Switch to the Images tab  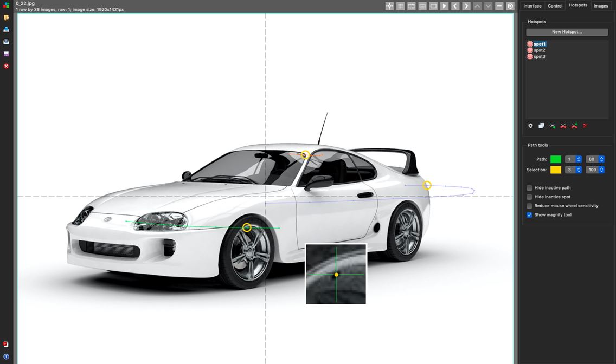pyautogui.click(x=601, y=6)
